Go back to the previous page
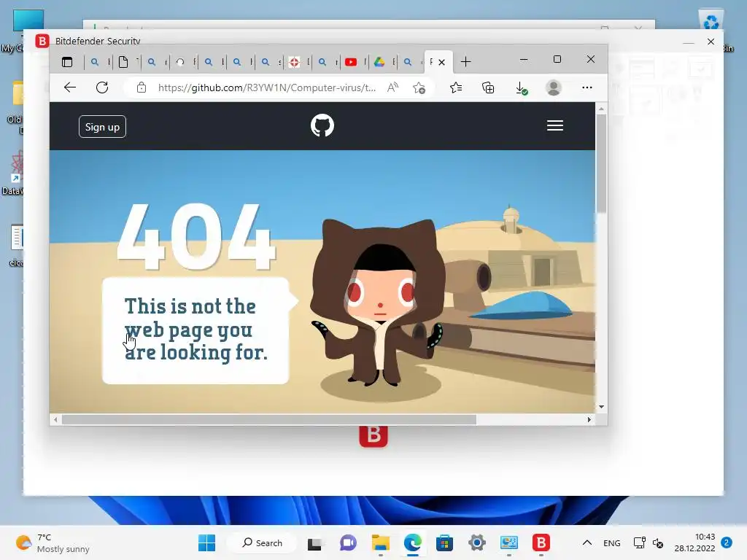Image resolution: width=747 pixels, height=560 pixels. (70, 87)
